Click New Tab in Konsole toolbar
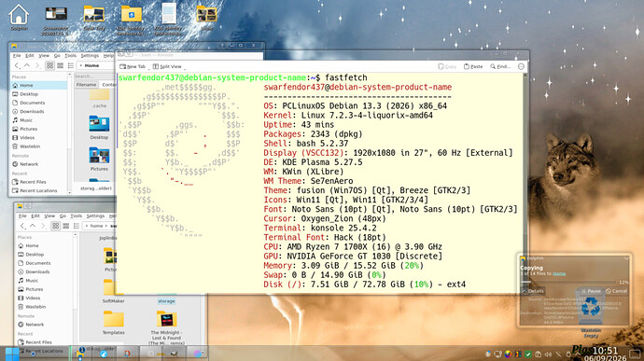Viewport: 644px width, 361px height. coord(133,66)
